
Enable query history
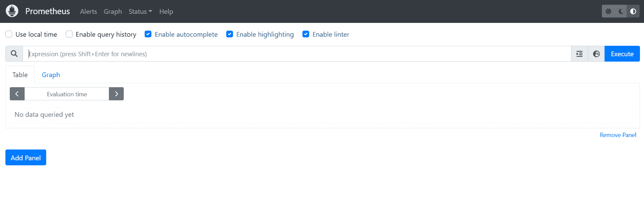(x=69, y=34)
